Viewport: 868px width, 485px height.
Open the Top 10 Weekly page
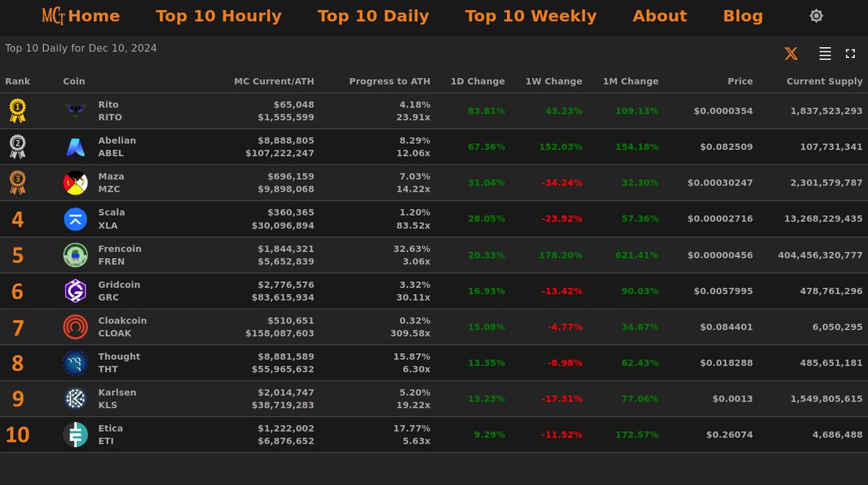pyautogui.click(x=531, y=16)
